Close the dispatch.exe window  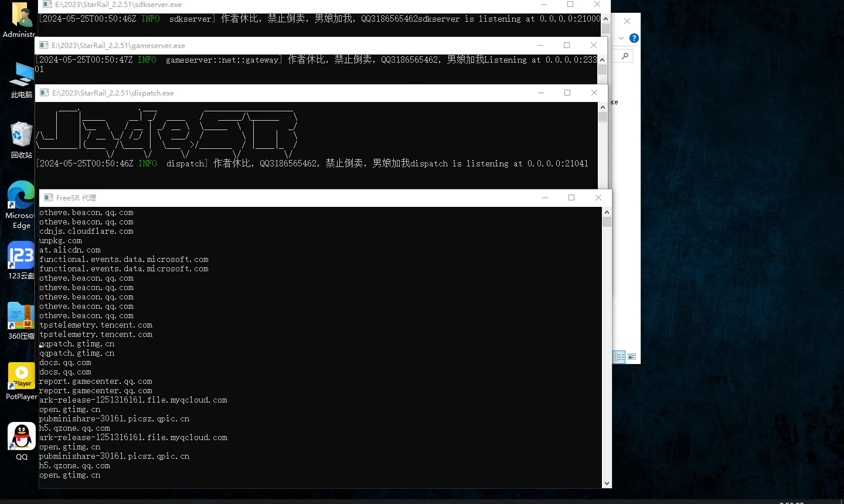[x=594, y=93]
